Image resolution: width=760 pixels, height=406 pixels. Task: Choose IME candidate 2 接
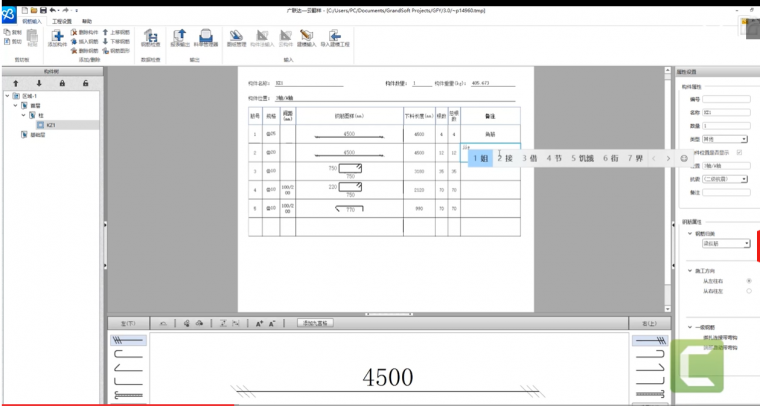click(505, 158)
